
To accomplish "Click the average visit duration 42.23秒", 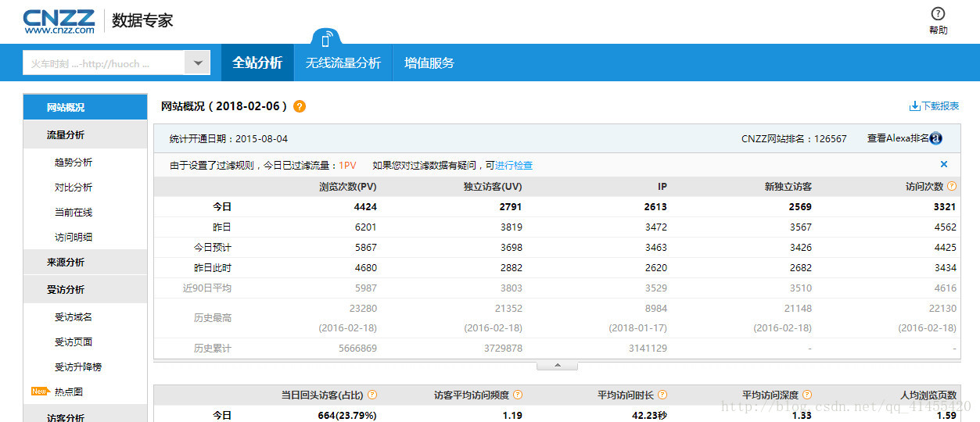I will 649,416.
